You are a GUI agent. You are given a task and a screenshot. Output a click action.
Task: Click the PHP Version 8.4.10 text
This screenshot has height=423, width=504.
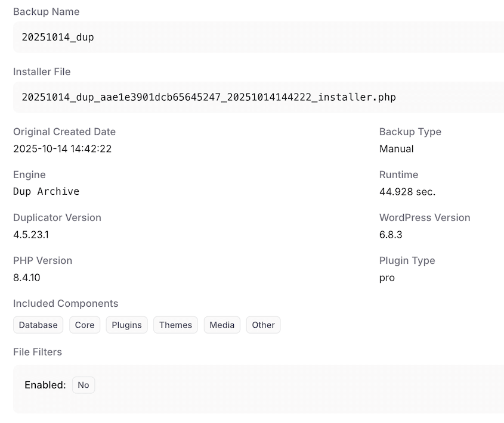[x=30, y=277]
